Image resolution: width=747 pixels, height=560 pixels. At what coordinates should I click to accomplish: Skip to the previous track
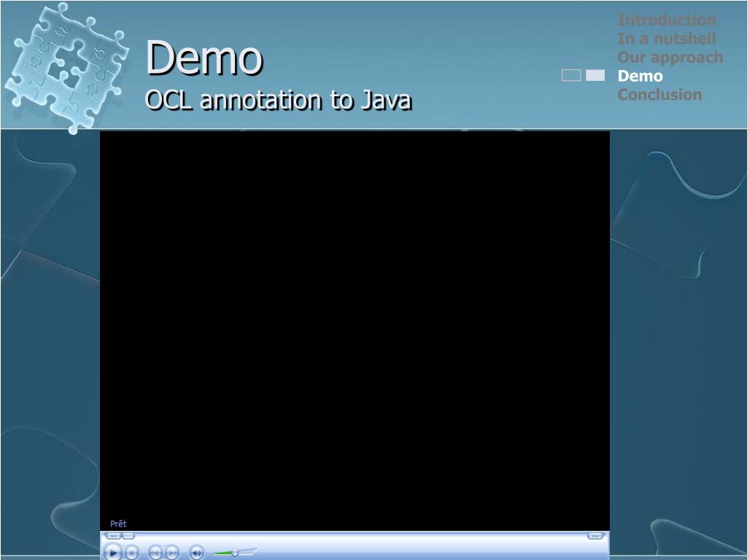pyautogui.click(x=155, y=553)
